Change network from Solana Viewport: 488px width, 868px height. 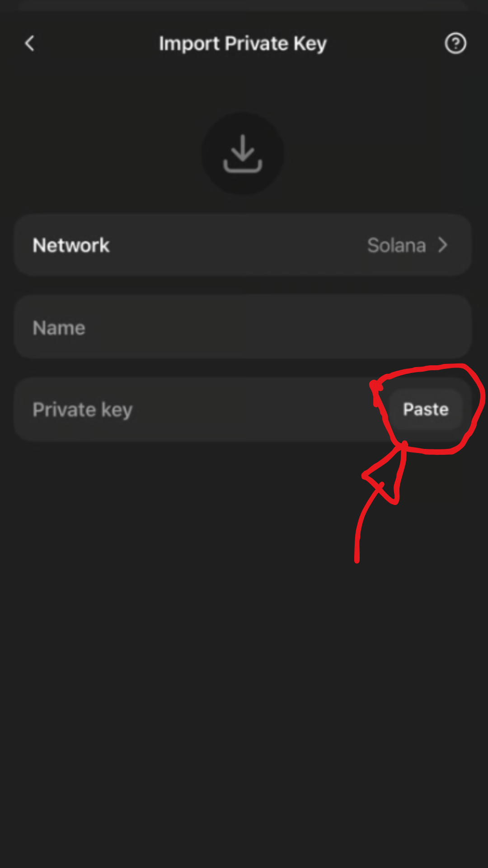click(407, 245)
